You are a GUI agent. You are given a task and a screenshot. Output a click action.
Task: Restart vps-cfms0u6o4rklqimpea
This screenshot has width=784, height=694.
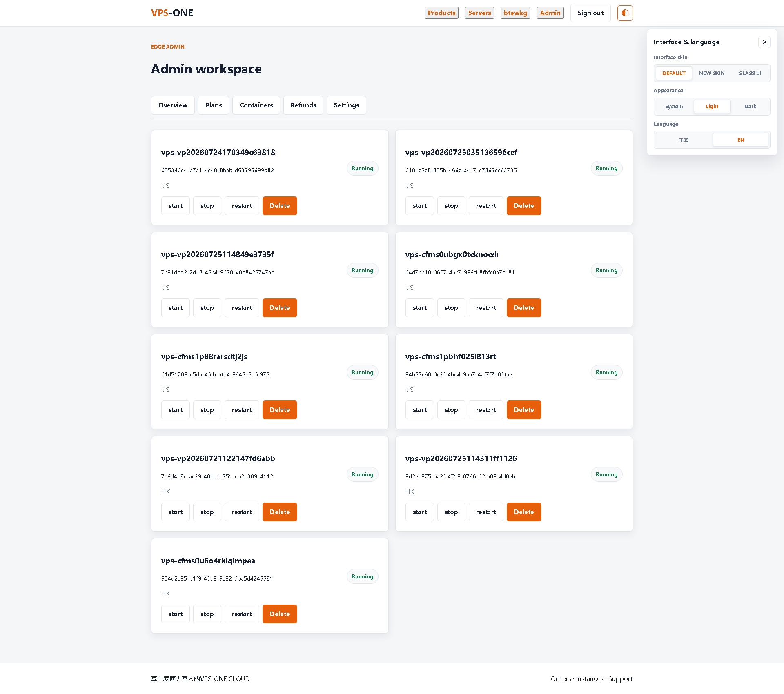click(242, 614)
